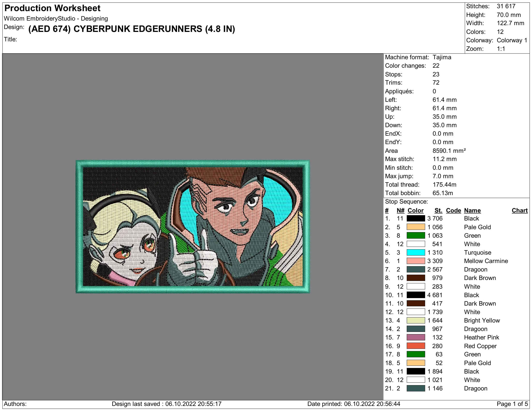Image resolution: width=532 pixels, height=411 pixels.
Task: Click the name 'Heather Pink'
Action: pyautogui.click(x=481, y=338)
